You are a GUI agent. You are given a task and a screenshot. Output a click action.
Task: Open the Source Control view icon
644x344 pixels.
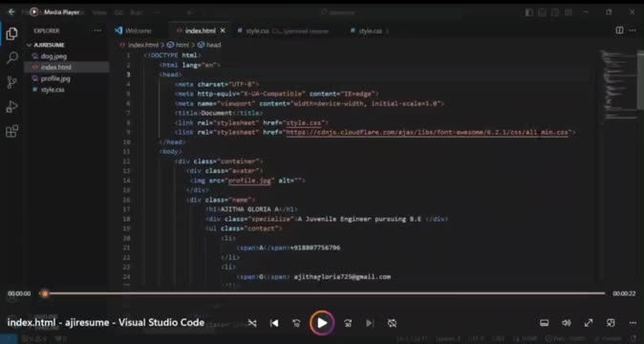[x=11, y=82]
